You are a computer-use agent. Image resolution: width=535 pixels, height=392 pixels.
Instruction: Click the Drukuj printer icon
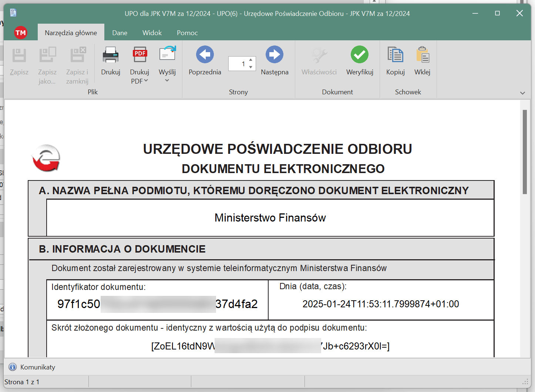(110, 55)
